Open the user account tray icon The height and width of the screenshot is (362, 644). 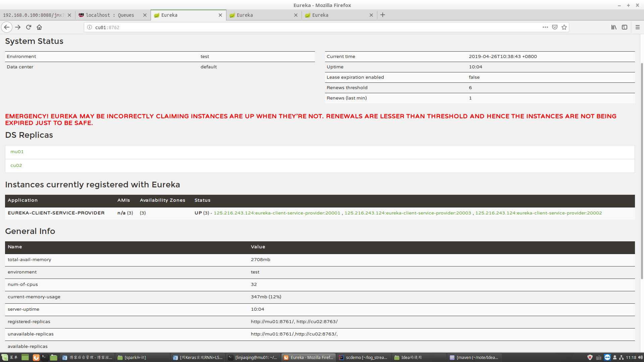point(615,357)
